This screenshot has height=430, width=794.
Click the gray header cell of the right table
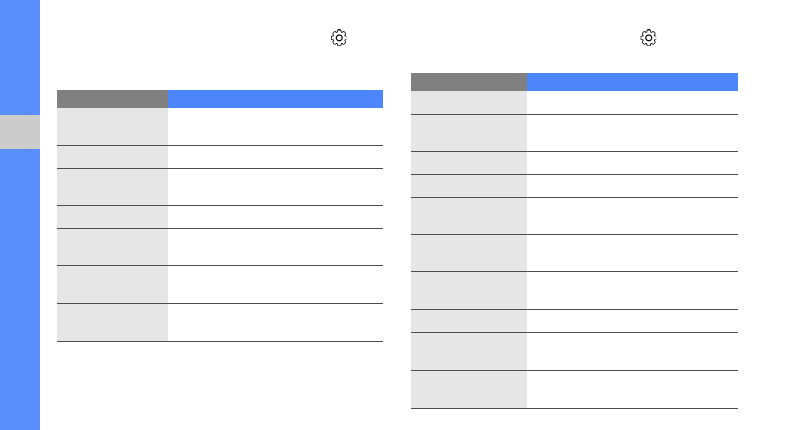click(x=469, y=82)
